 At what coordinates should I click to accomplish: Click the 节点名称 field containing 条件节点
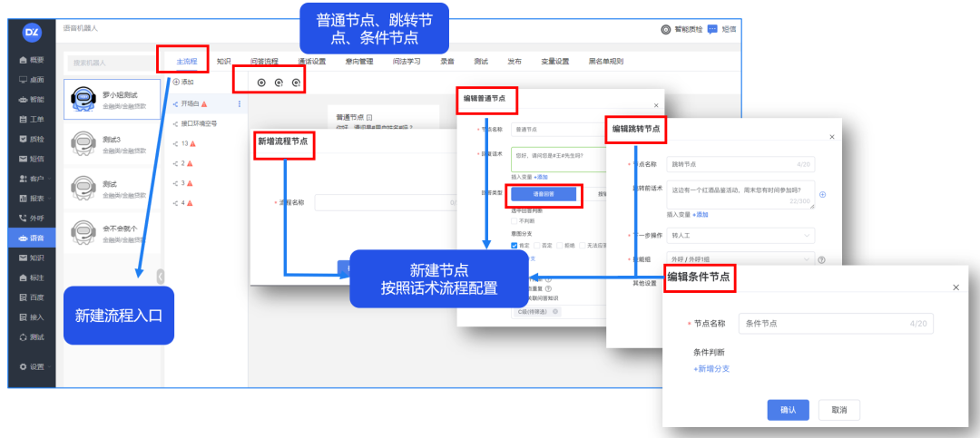click(x=836, y=323)
